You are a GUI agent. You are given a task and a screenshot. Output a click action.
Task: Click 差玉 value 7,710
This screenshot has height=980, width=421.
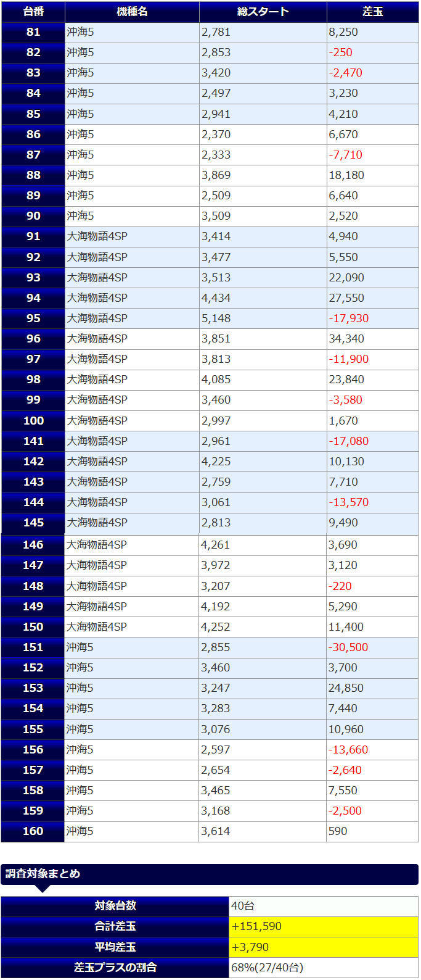coord(343,482)
